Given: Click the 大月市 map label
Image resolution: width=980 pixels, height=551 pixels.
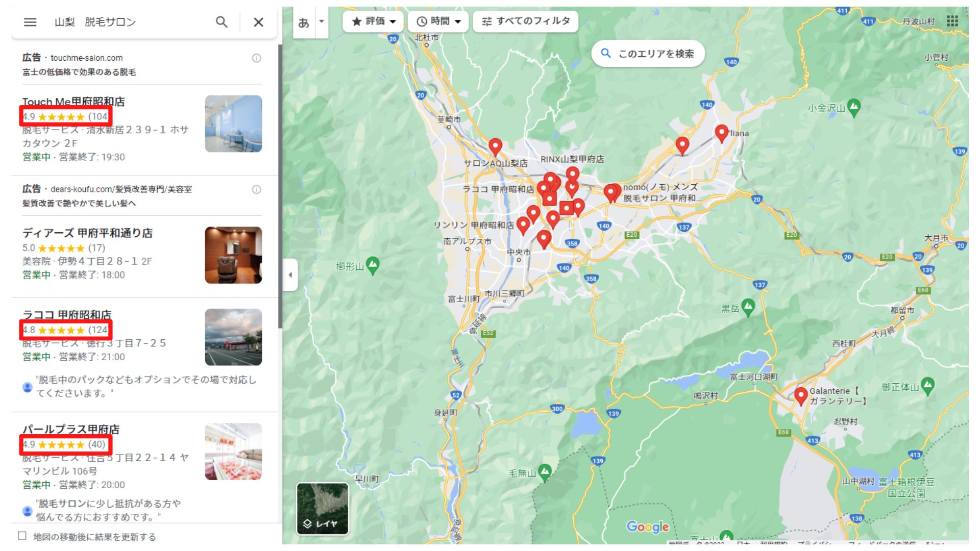Looking at the screenshot, I should pyautogui.click(x=936, y=238).
